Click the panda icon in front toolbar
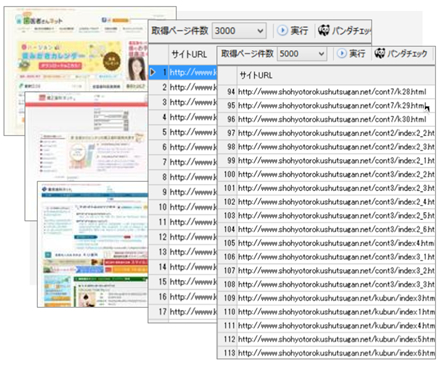This screenshot has height=365, width=441. click(380, 53)
